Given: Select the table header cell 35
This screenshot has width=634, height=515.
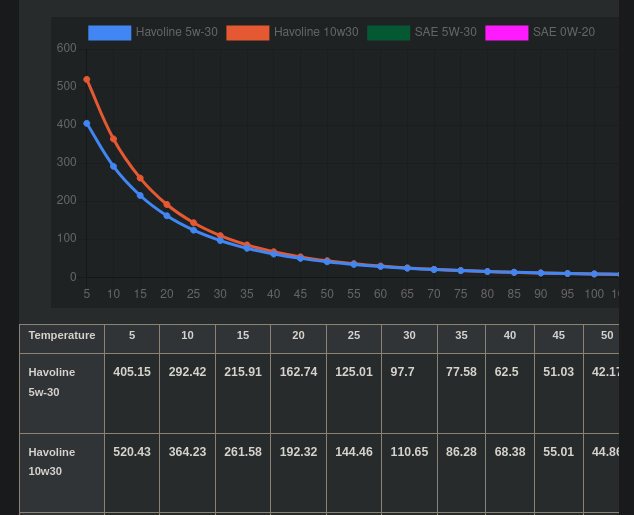Looking at the screenshot, I should pos(461,339).
